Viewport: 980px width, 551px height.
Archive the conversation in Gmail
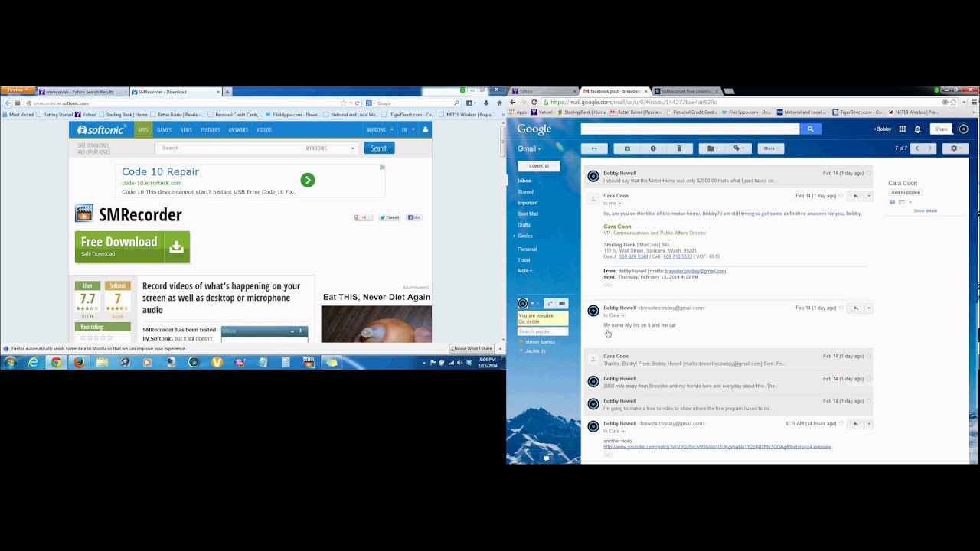tap(627, 148)
